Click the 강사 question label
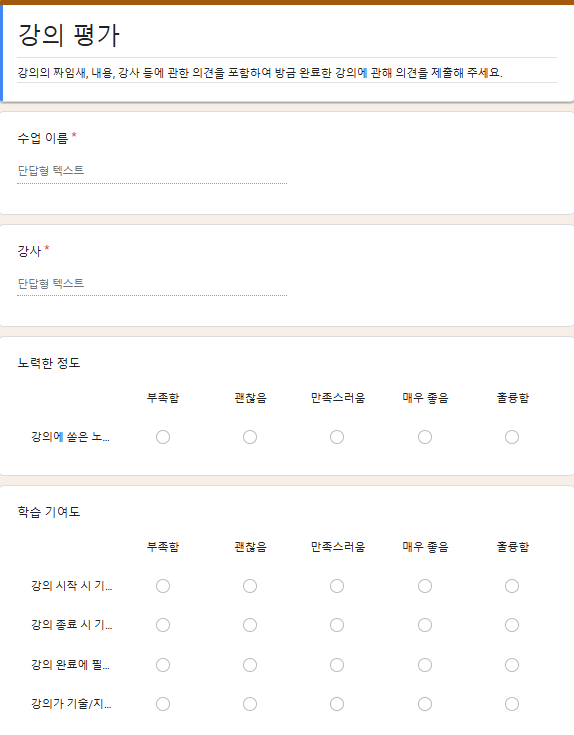Viewport: 574px width, 735px height. click(30, 251)
